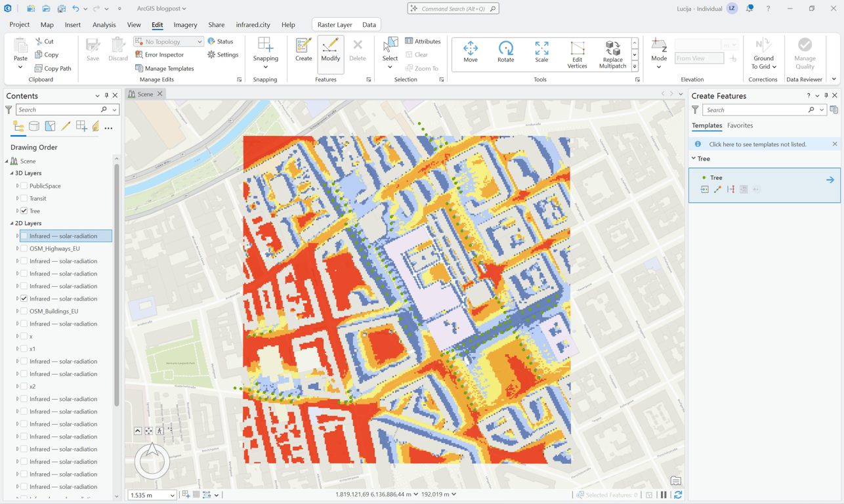Activate the Move tool

[x=471, y=52]
